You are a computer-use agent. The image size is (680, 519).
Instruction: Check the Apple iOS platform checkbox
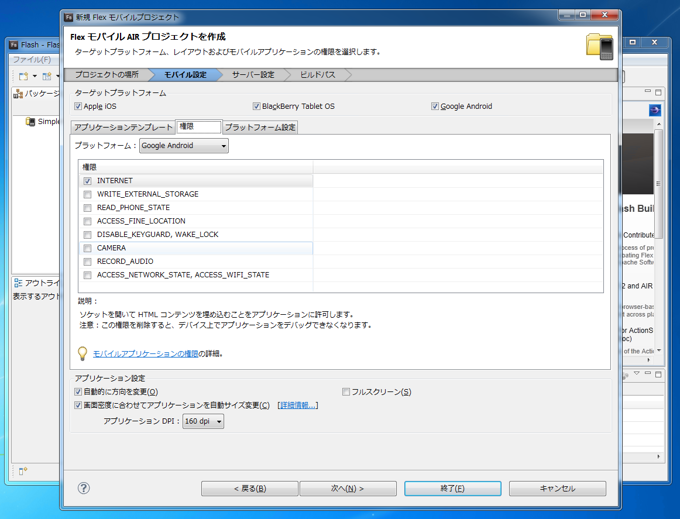78,106
